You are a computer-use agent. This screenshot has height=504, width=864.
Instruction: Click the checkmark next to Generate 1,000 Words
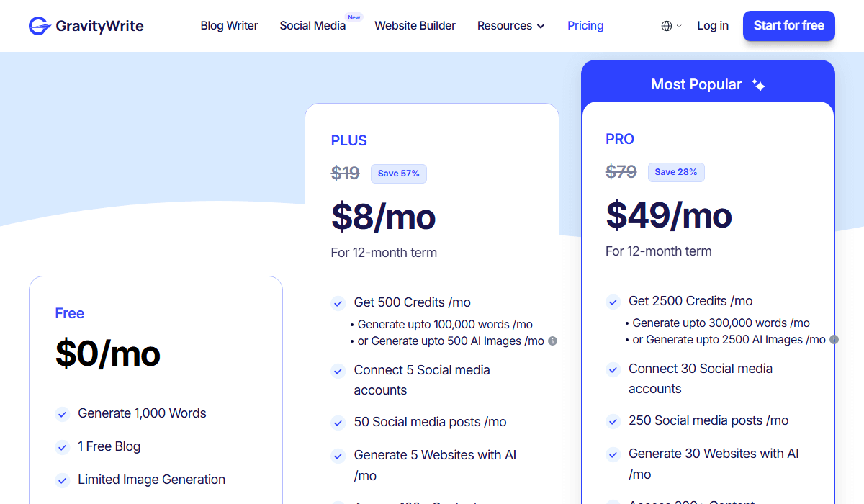pos(63,414)
